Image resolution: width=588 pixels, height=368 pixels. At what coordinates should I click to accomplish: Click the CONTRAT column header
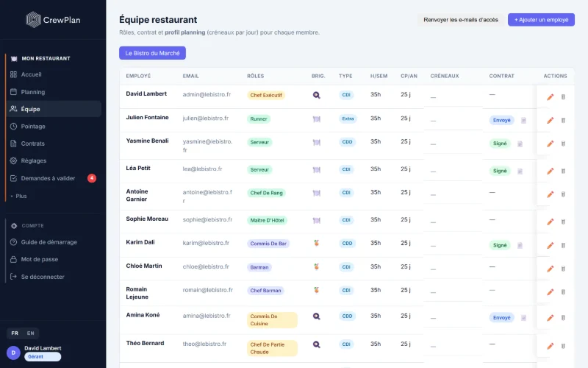pyautogui.click(x=502, y=76)
